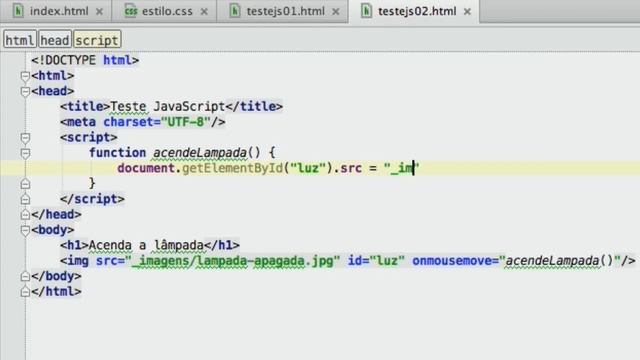Close the testejs02.html tab
The height and width of the screenshot is (360, 640).
[467, 12]
